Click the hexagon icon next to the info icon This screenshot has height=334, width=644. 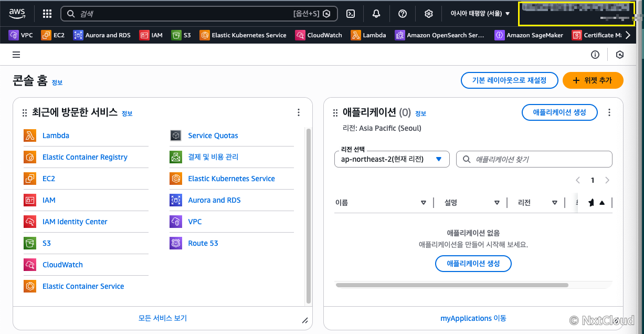(620, 55)
